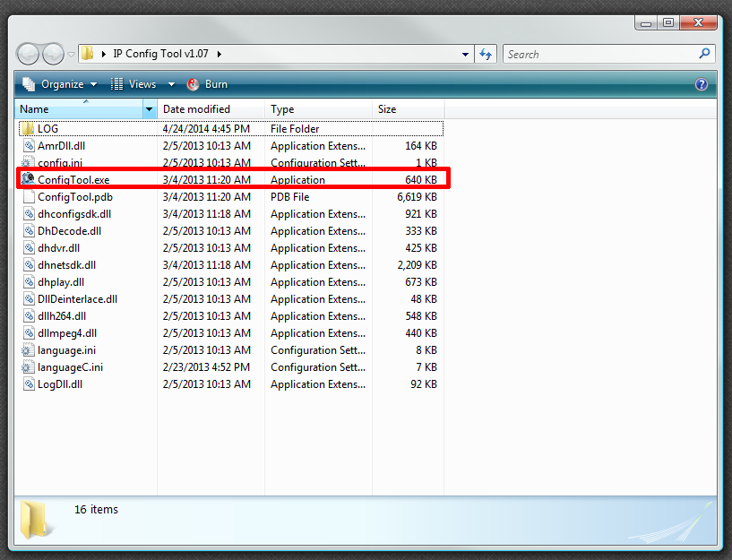Select the LOG folder icon
Viewport: 732px width, 560px height.
(28, 129)
